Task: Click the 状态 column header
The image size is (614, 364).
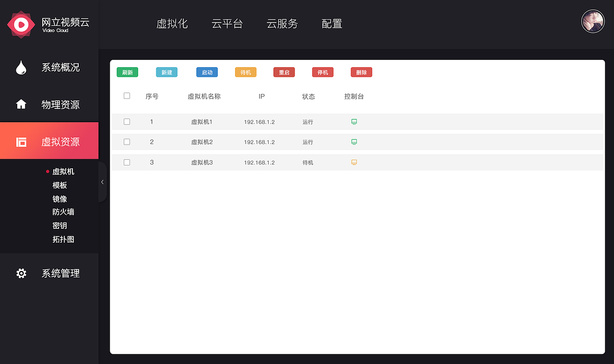Action: pos(308,96)
